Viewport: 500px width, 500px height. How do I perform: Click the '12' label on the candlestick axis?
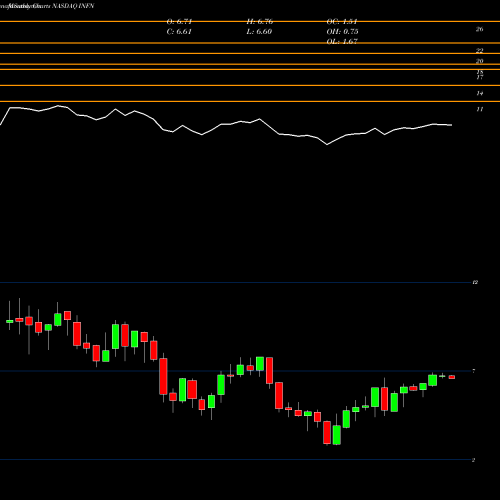[475, 282]
